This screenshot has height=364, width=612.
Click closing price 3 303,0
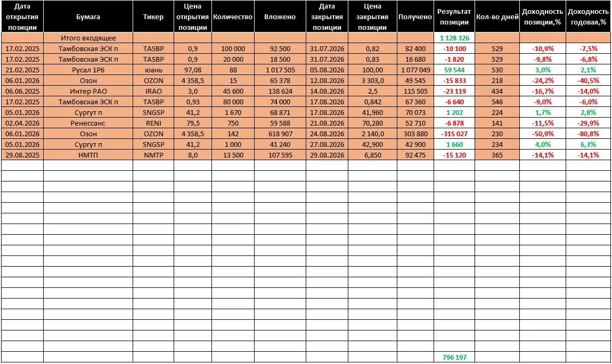372,81
